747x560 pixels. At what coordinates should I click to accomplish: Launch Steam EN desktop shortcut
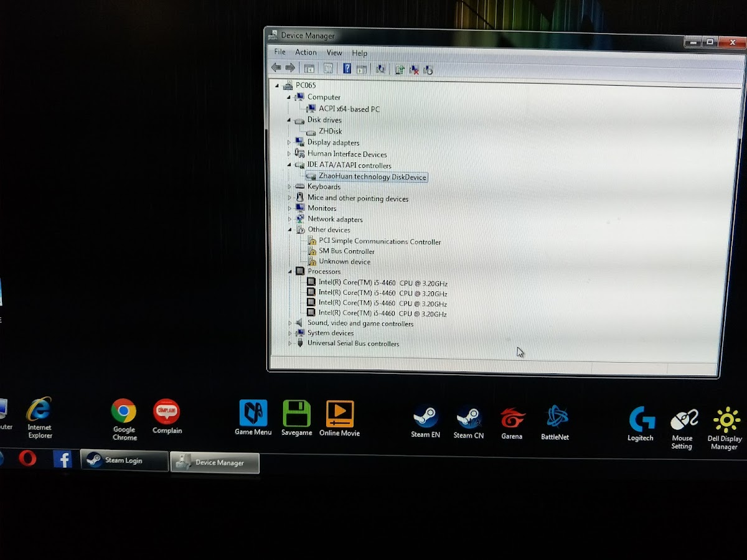click(426, 421)
